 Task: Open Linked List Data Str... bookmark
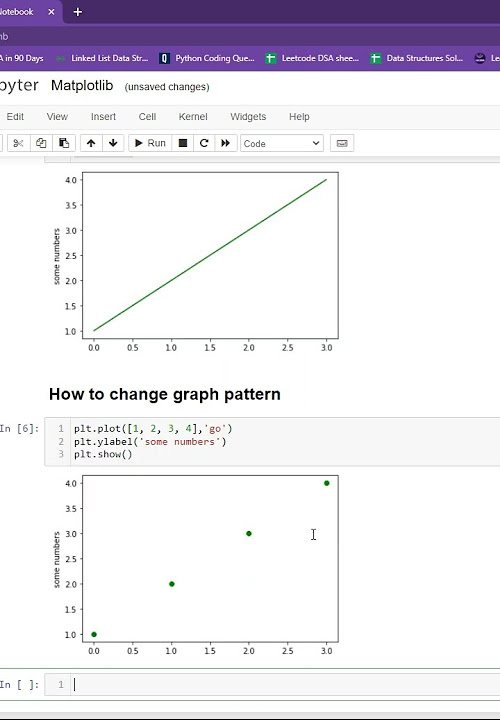[x=101, y=58]
